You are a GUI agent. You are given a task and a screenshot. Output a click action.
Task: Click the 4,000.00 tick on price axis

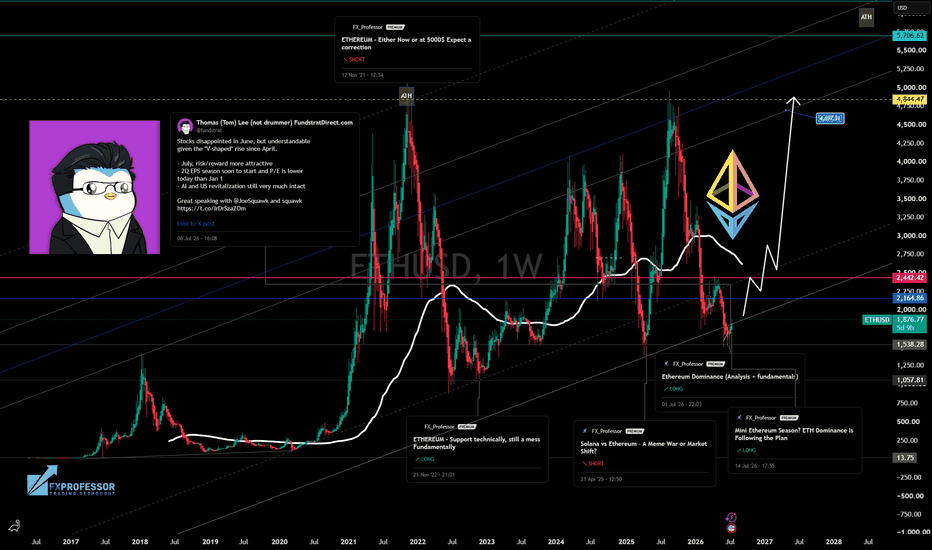911,161
